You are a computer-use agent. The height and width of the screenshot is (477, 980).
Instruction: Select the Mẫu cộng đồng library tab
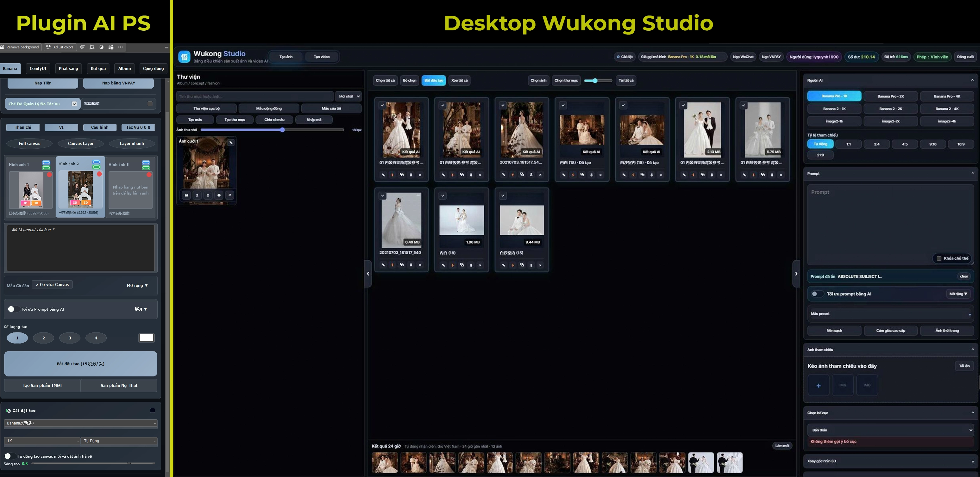pyautogui.click(x=269, y=108)
